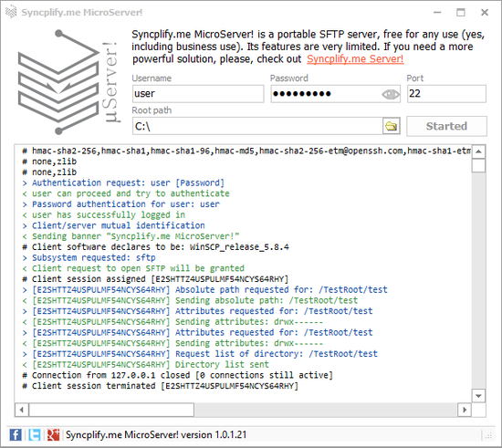The image size is (502, 448).
Task: Minimize the MicroServer window
Action: coord(437,13)
